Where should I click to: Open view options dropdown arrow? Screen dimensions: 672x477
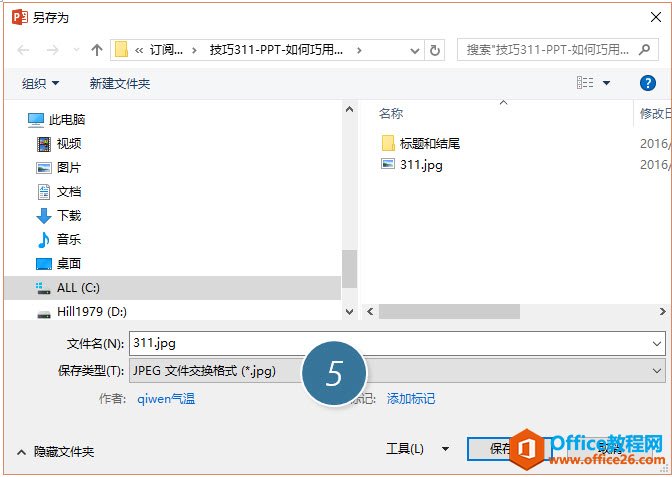(606, 83)
